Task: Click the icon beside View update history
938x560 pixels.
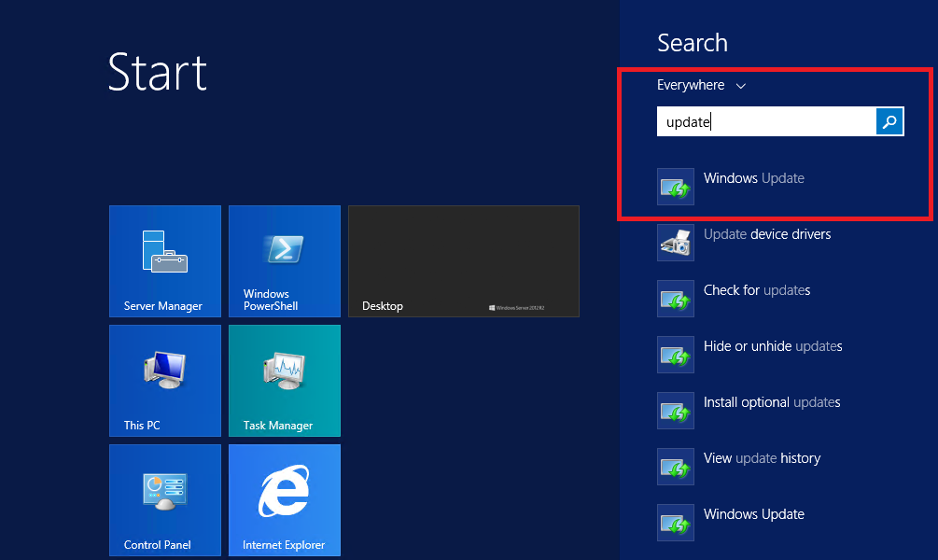Action: tap(676, 467)
